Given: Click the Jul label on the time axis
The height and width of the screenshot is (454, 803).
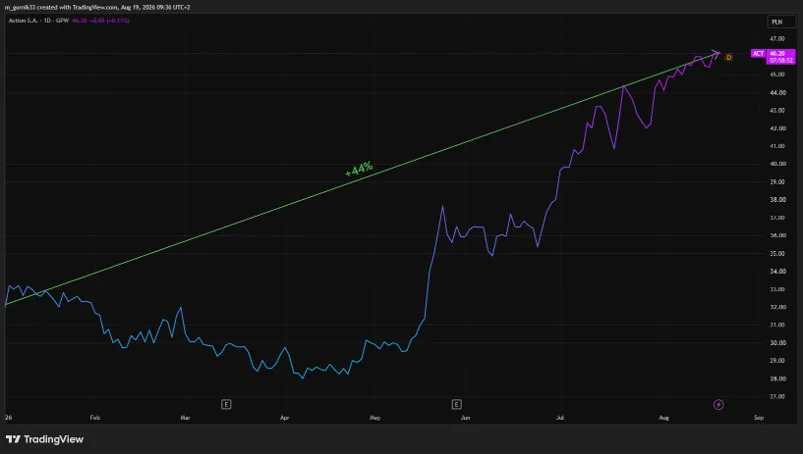Looking at the screenshot, I should tap(560, 418).
